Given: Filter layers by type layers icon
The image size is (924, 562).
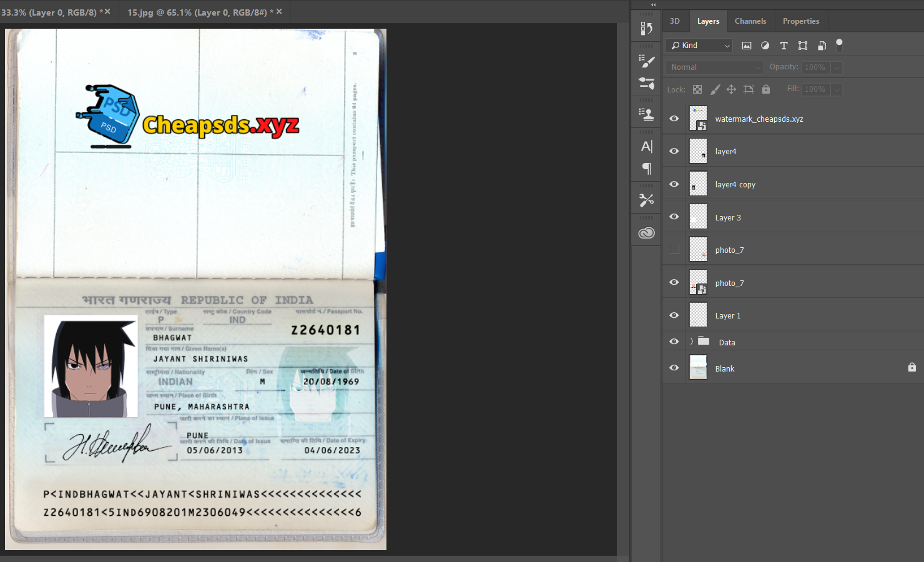Looking at the screenshot, I should [784, 46].
